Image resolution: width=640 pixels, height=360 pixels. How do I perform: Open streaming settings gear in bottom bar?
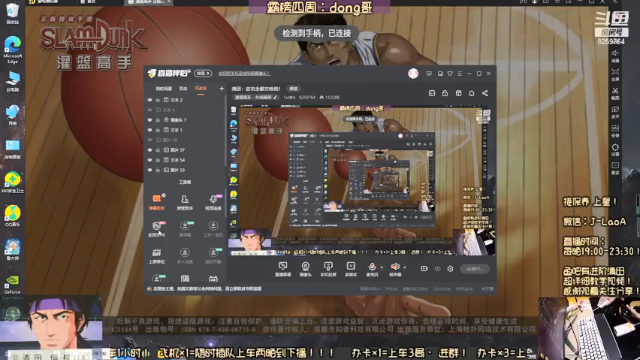(450, 269)
